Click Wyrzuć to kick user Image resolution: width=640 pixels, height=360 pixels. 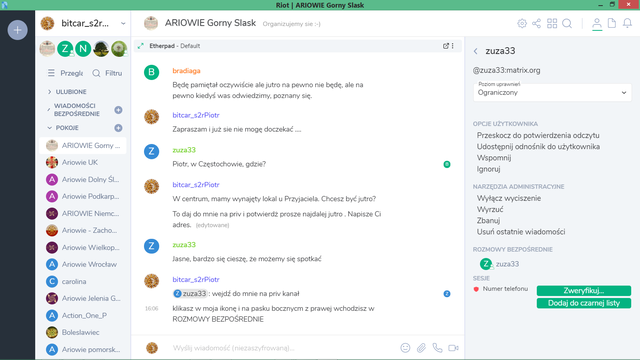490,209
